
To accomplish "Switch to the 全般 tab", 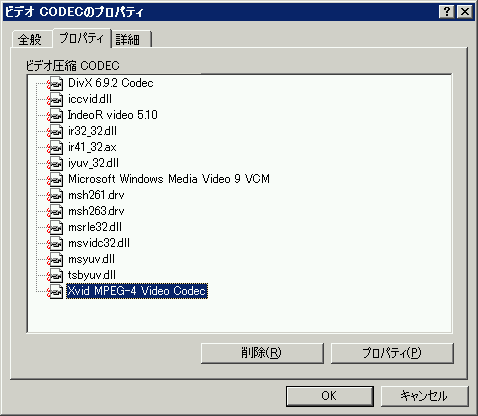I will coord(31,40).
